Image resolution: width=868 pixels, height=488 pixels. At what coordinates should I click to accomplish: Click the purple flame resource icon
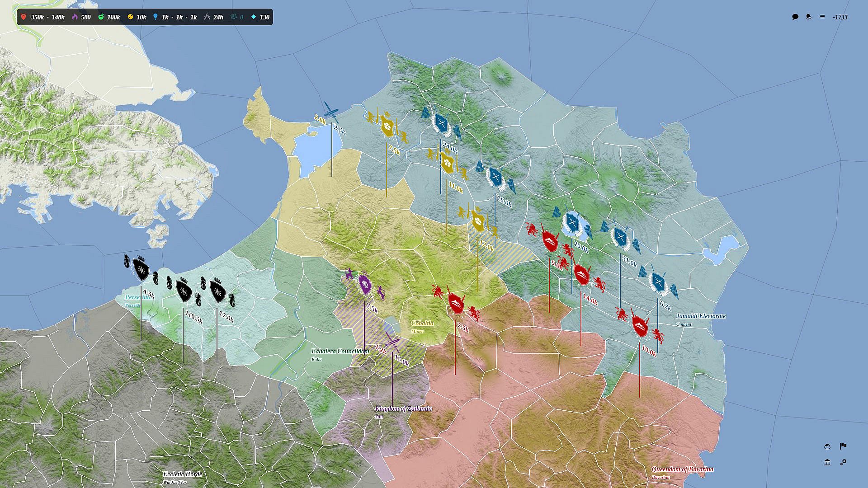pos(75,17)
